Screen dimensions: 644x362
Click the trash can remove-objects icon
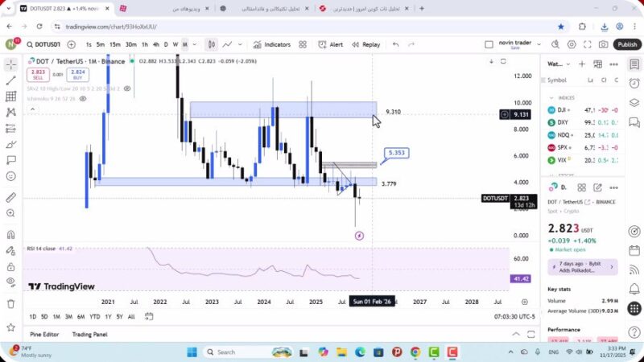10,303
